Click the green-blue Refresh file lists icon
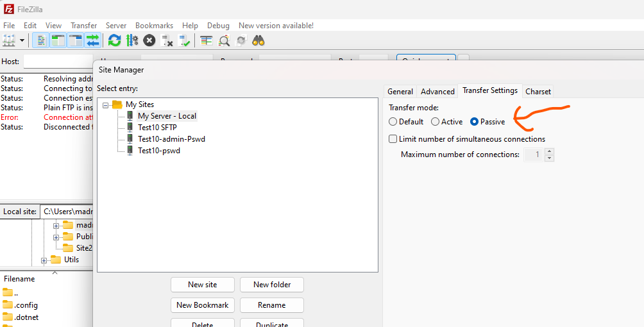Image resolution: width=644 pixels, height=327 pixels. pyautogui.click(x=115, y=40)
